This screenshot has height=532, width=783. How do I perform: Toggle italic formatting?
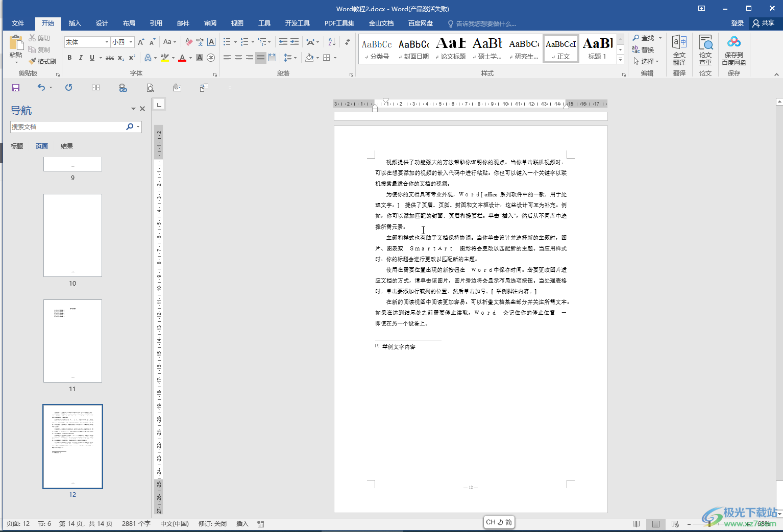pyautogui.click(x=81, y=58)
